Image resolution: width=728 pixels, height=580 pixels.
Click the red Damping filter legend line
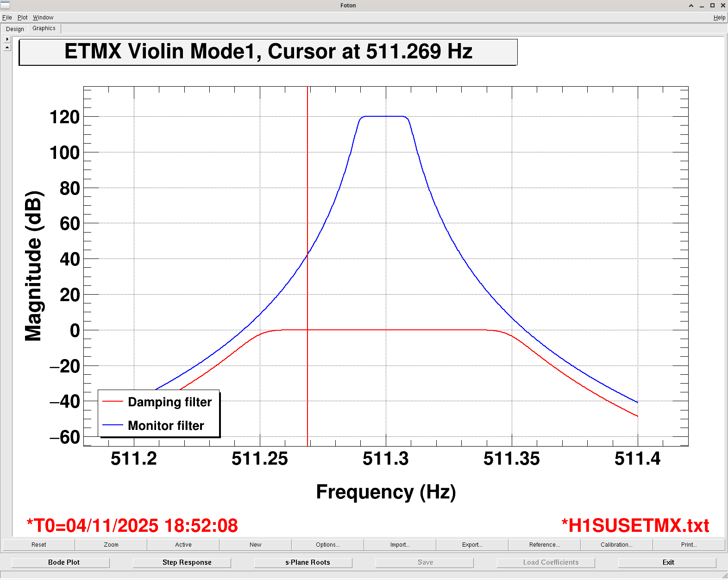113,402
